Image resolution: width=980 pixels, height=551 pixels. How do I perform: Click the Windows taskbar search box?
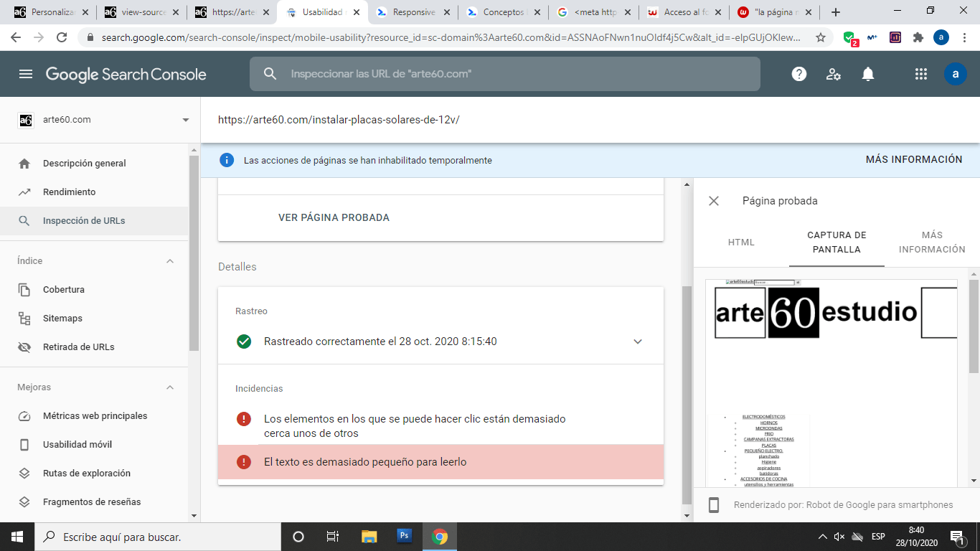pos(158,537)
